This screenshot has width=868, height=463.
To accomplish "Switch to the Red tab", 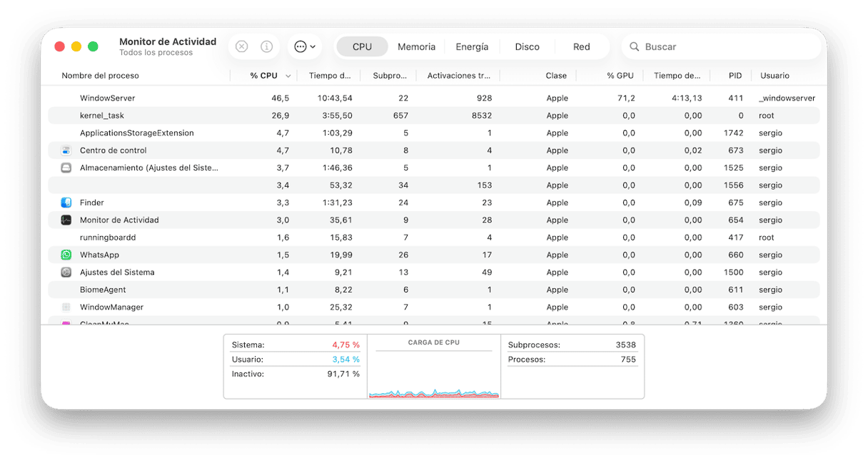I will pos(581,46).
